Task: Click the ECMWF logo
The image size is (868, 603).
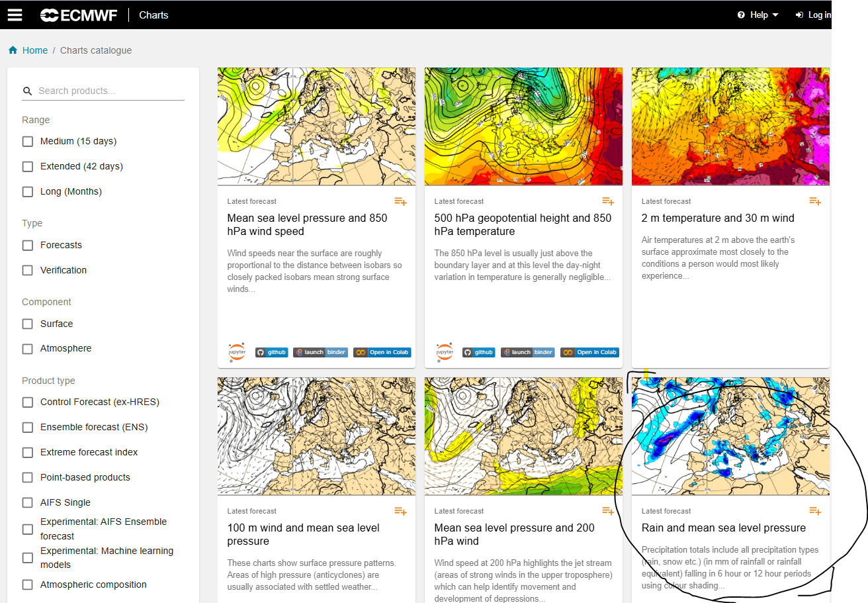Action: [x=79, y=15]
